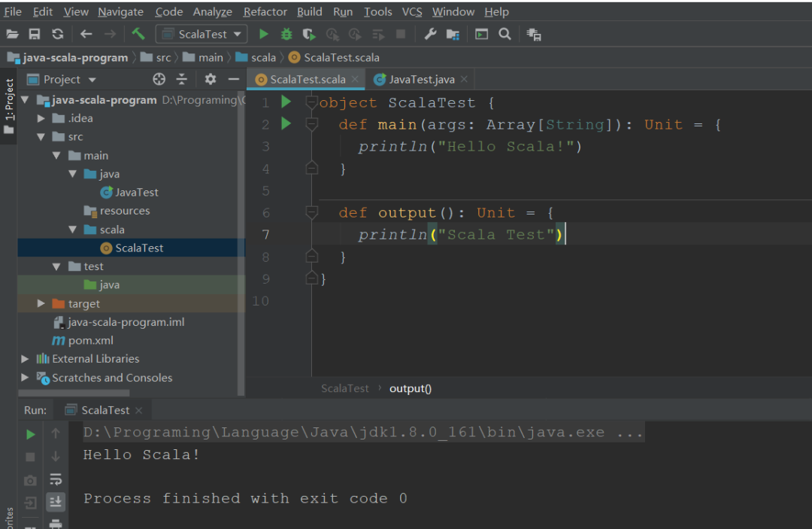Click the ScalaTest breadcrumb below the editor
The width and height of the screenshot is (812, 529).
[x=345, y=388]
